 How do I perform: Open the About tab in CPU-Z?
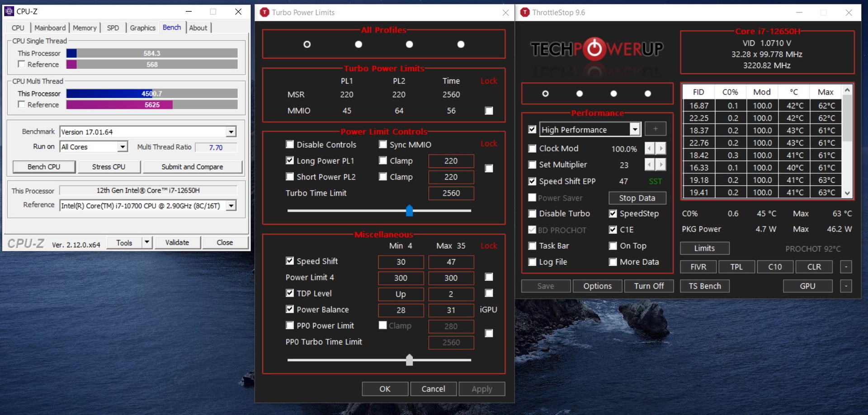tap(198, 28)
